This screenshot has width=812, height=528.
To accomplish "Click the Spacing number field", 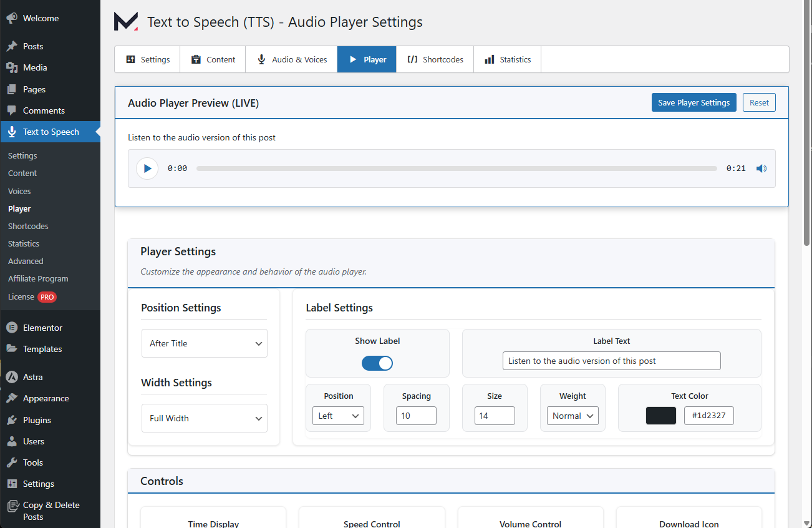I will (x=416, y=416).
